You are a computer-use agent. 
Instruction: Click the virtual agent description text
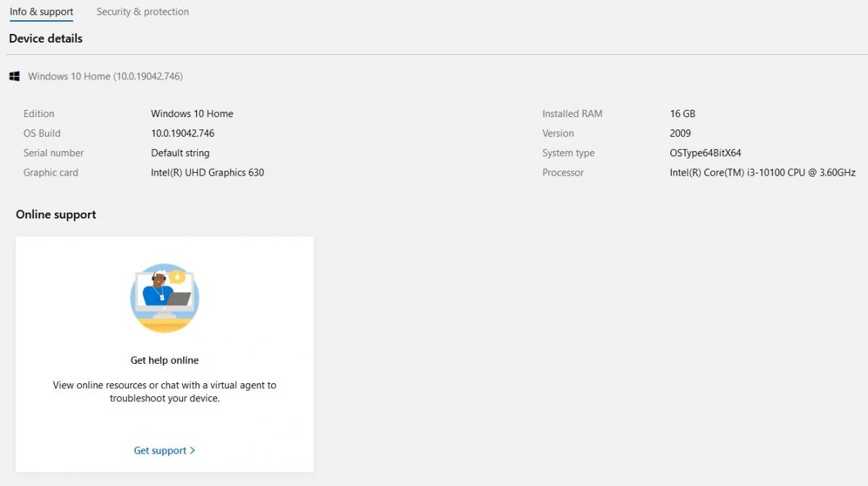164,391
